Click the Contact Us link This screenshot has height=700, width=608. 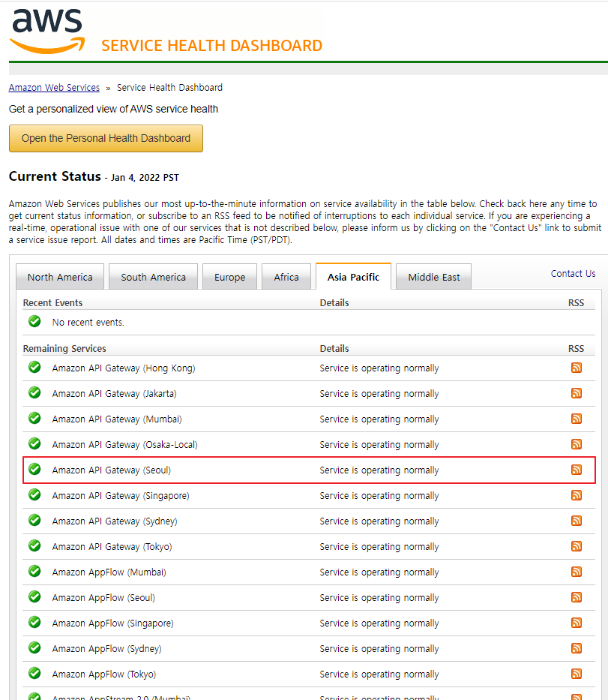(x=573, y=274)
